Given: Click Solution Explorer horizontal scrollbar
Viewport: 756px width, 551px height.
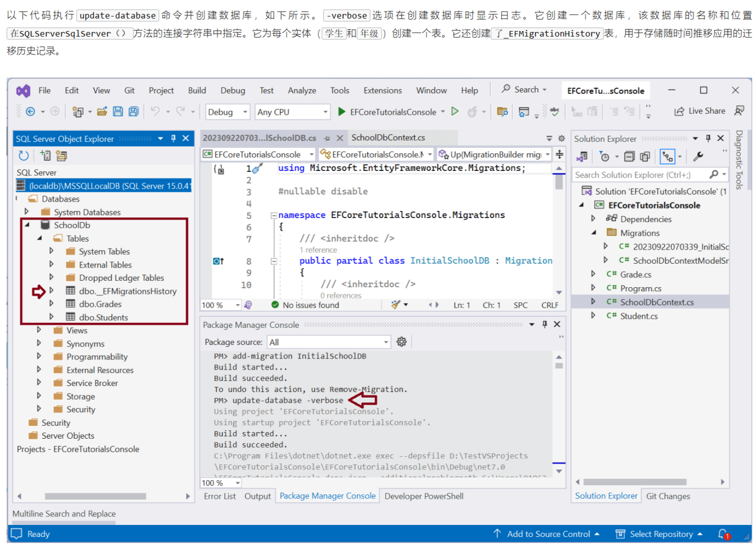Looking at the screenshot, I should click(x=635, y=482).
